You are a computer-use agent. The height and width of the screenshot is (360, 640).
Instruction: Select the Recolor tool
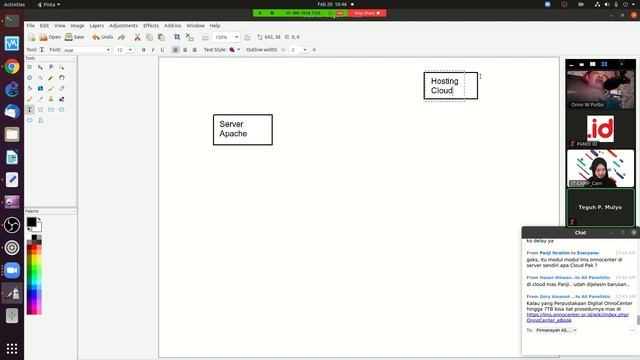(x=62, y=99)
